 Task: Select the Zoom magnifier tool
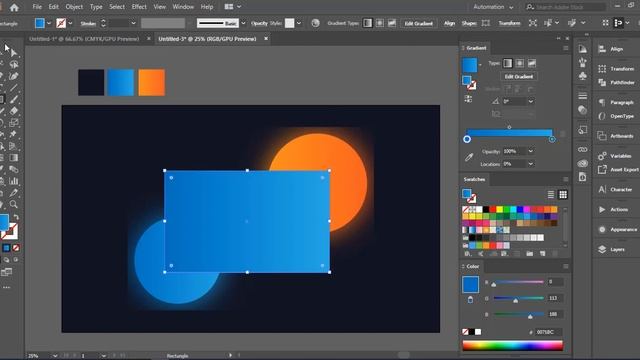(x=14, y=204)
